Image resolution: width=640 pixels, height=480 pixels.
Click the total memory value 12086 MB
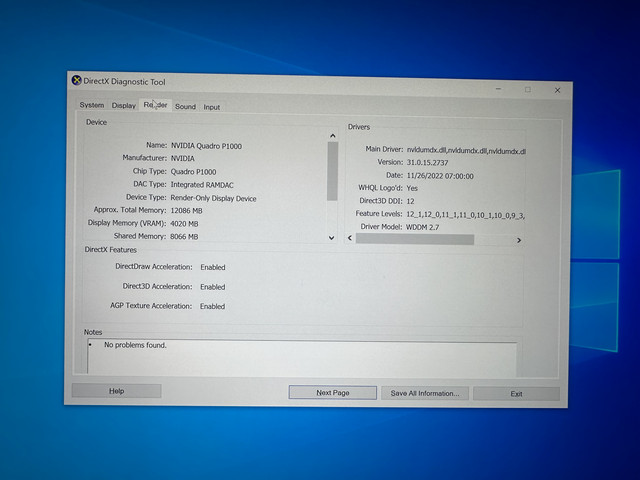click(186, 211)
